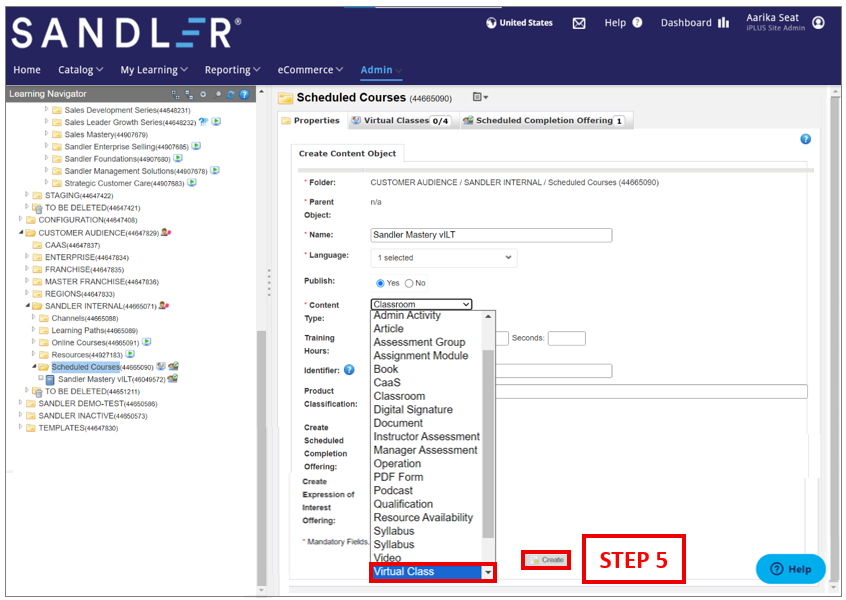Viewport: 846px width, 600px height.
Task: Click the floating Help button
Action: [x=790, y=569]
